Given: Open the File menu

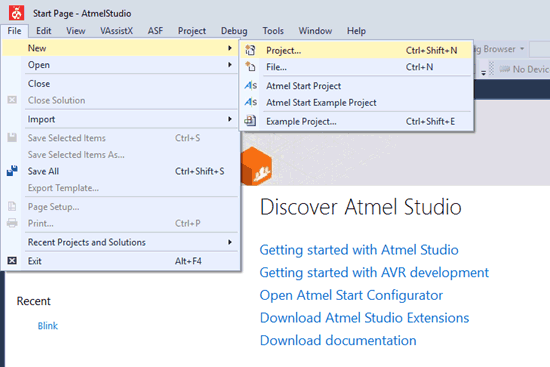Looking at the screenshot, I should point(14,31).
